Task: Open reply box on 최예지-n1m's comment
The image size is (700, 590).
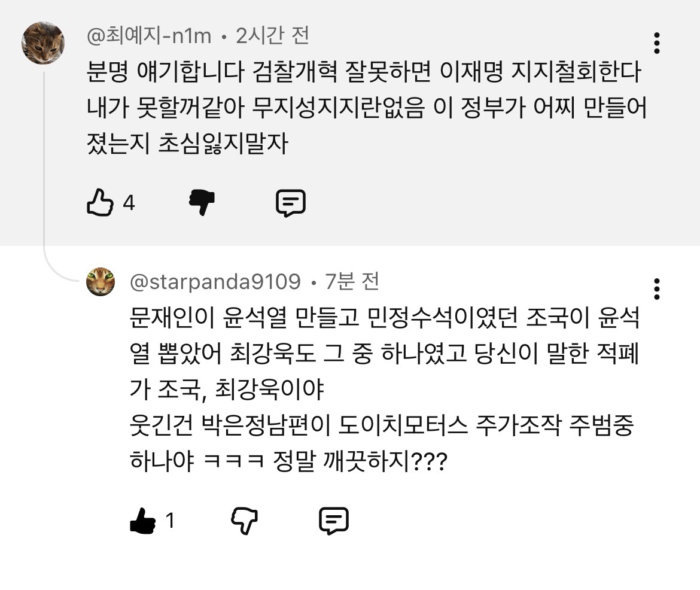Action: pyautogui.click(x=291, y=203)
